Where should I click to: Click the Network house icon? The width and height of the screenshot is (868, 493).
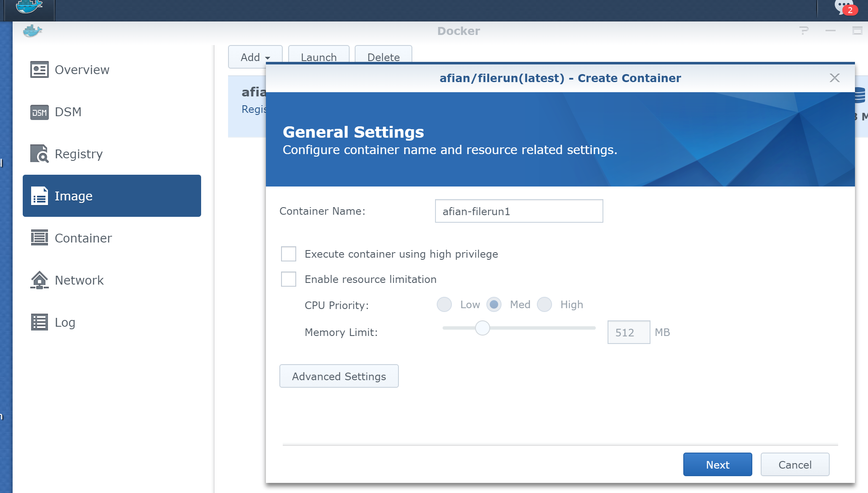point(39,280)
